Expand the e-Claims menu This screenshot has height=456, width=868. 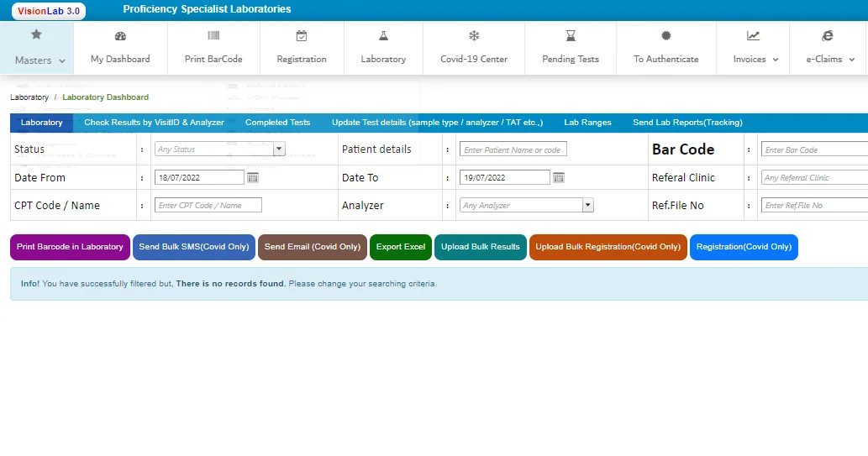tap(830, 59)
